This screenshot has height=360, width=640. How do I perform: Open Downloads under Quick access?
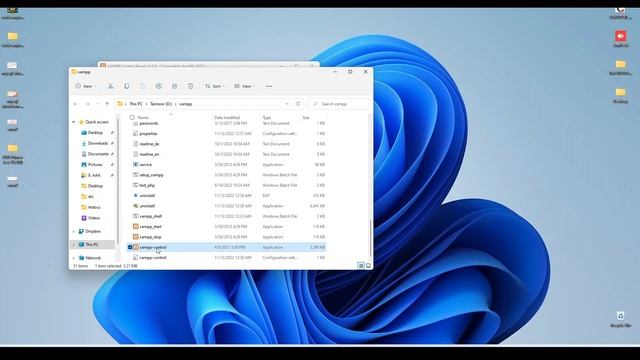[x=98, y=143]
